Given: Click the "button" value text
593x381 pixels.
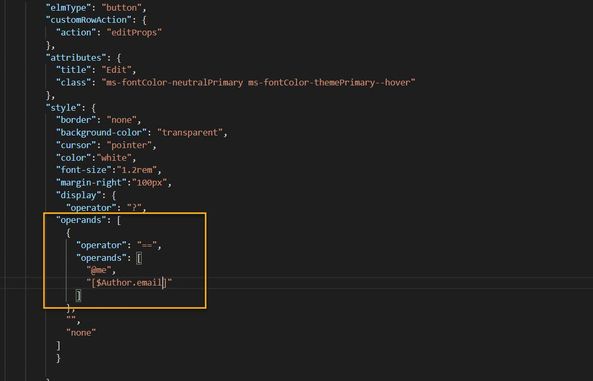Looking at the screenshot, I should tap(121, 8).
